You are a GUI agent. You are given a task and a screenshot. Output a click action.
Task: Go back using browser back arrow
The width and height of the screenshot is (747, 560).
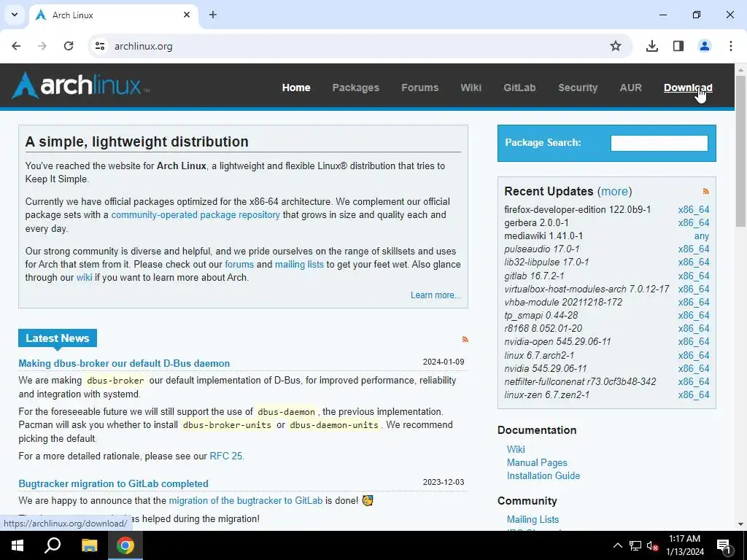[x=16, y=46]
